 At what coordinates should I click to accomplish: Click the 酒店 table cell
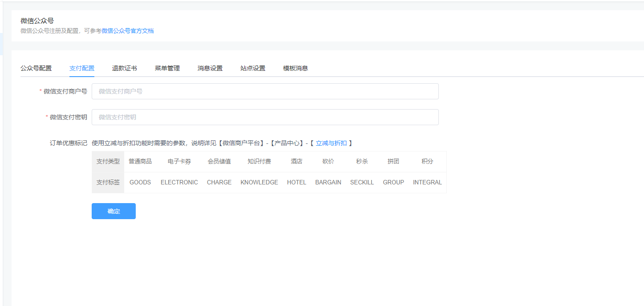tap(296, 161)
